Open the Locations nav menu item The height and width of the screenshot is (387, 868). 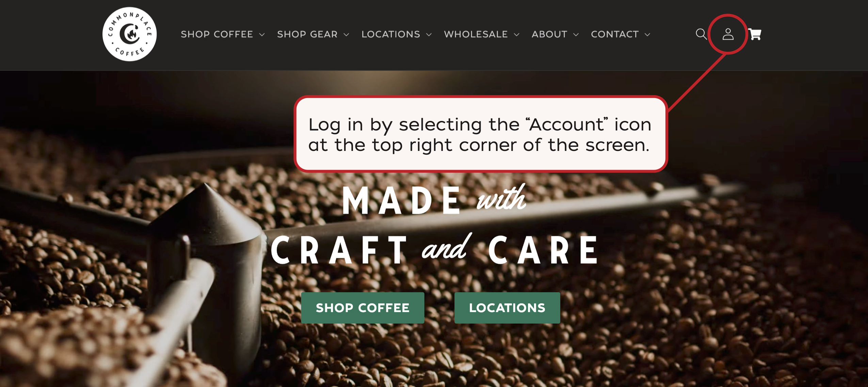tap(391, 34)
